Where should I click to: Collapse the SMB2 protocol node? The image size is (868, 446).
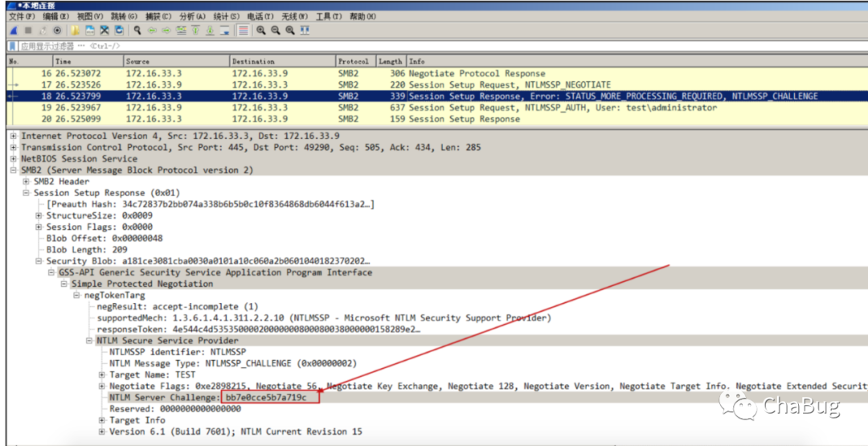[x=14, y=170]
